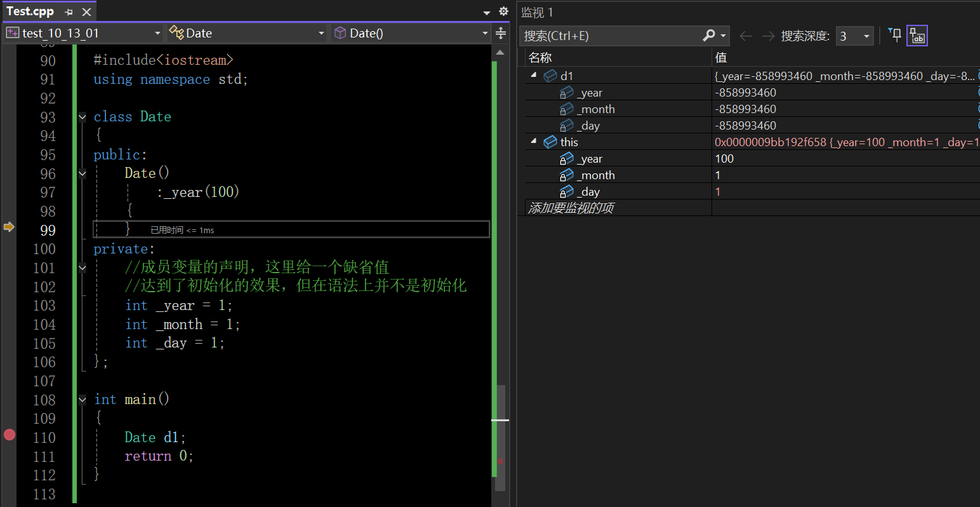The image size is (980, 507).
Task: Select this _year value 100
Action: coord(724,159)
